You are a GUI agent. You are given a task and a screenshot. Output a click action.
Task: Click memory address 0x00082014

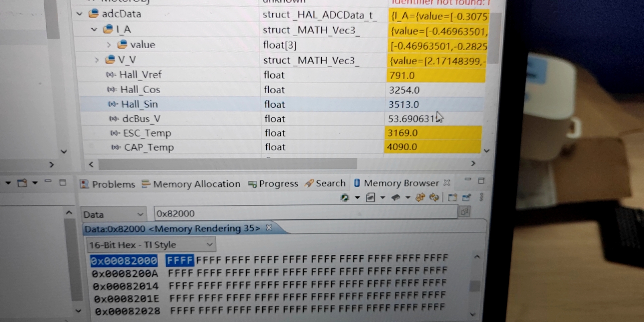tap(125, 286)
